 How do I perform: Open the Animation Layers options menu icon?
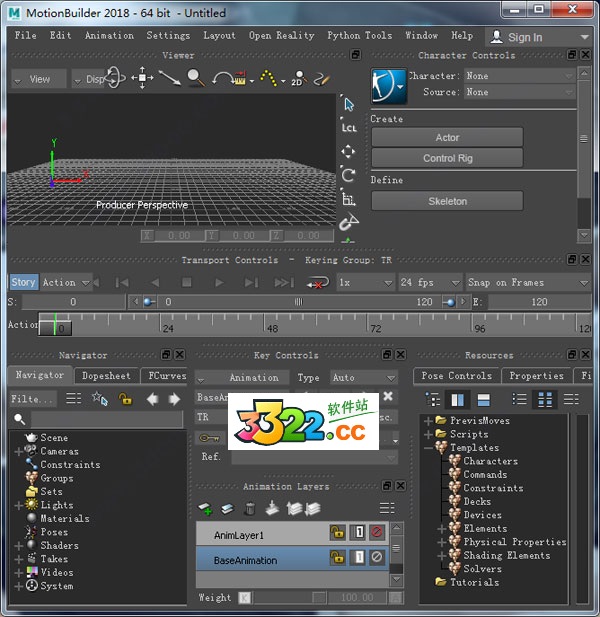pos(387,508)
